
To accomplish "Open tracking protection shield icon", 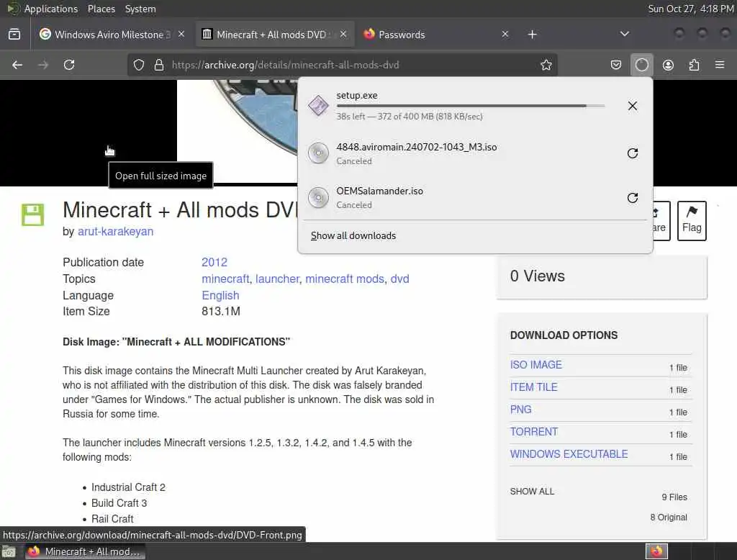I will pos(139,65).
